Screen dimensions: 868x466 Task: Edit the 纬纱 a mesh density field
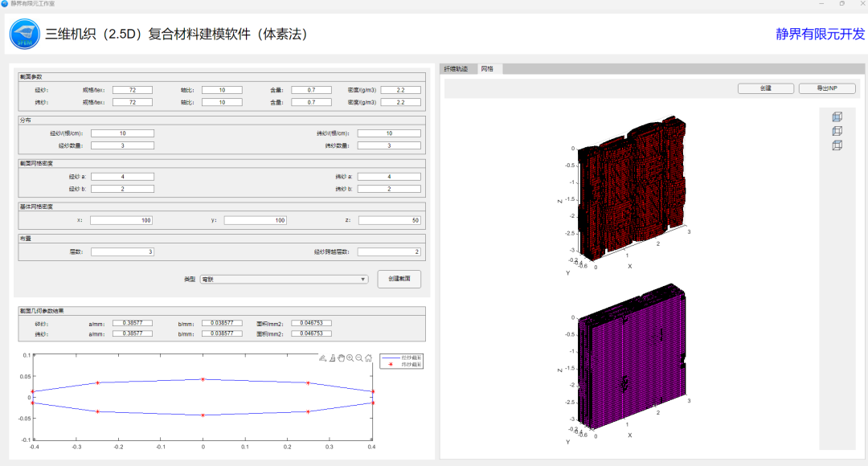[x=389, y=177]
